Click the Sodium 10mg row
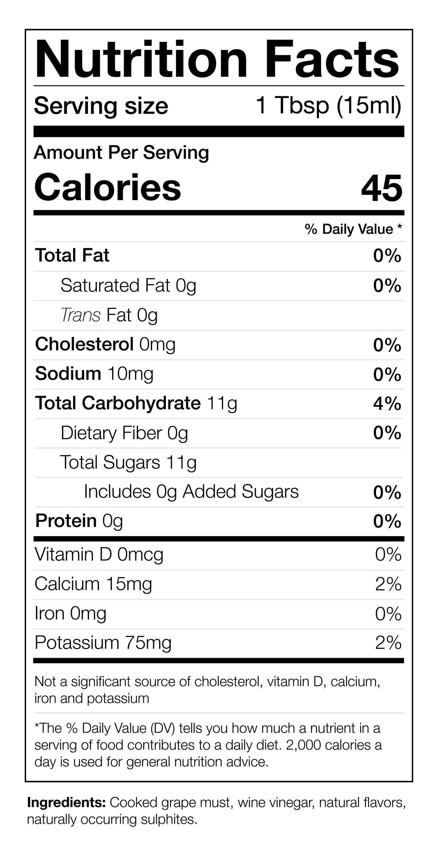Screen dimensions: 438x868 (x=94, y=374)
